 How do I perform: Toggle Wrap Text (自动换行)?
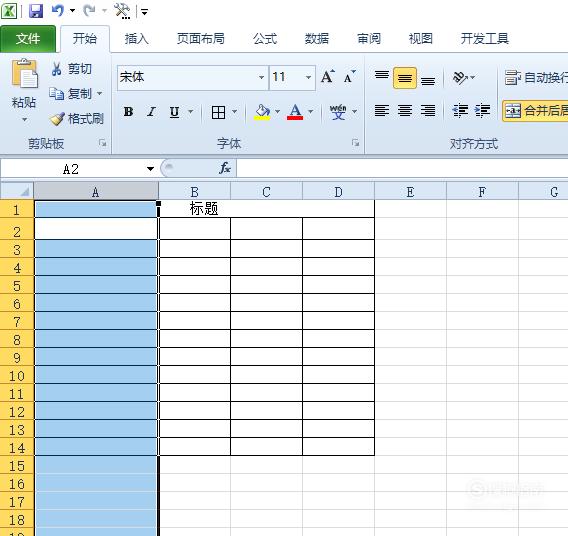tap(535, 77)
